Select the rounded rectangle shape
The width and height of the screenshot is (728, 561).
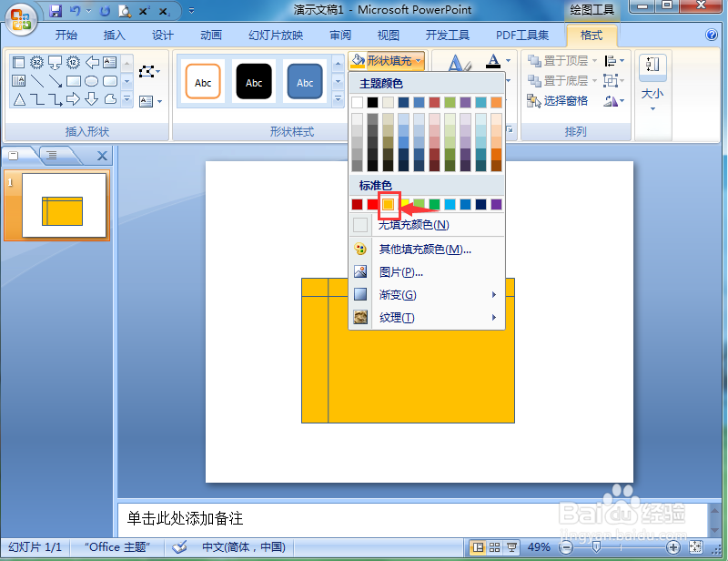coord(110,81)
